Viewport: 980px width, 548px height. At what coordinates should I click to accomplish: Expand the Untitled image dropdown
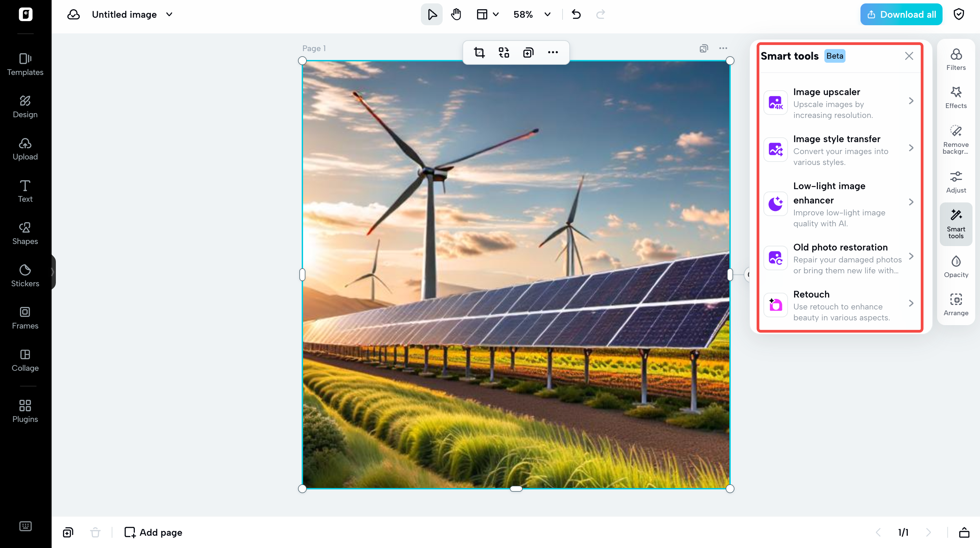tap(169, 14)
